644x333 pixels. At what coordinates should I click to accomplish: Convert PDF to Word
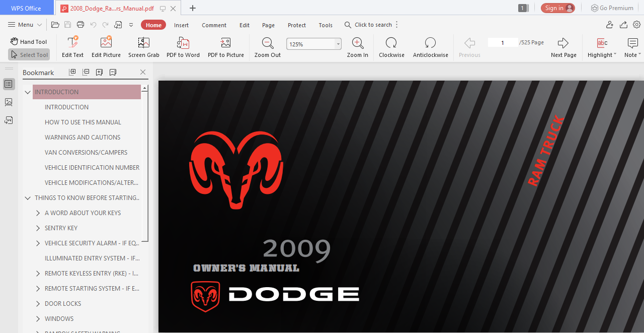(183, 47)
